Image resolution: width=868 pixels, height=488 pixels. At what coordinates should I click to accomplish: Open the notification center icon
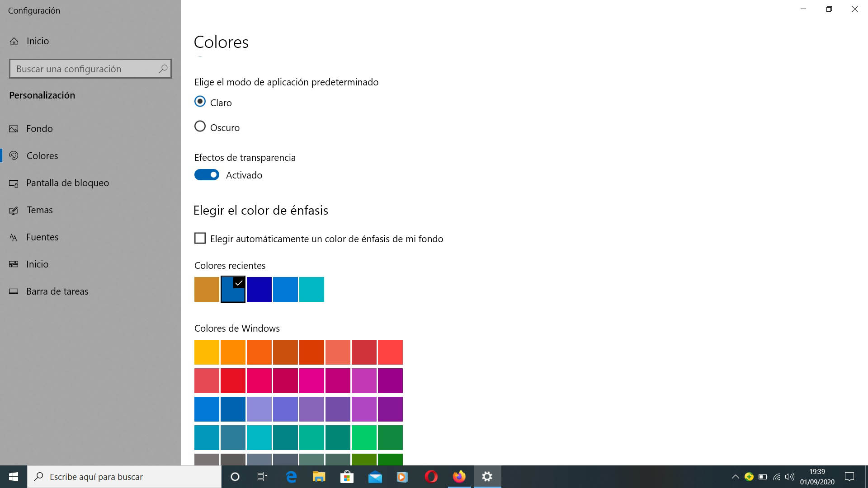pos(849,477)
